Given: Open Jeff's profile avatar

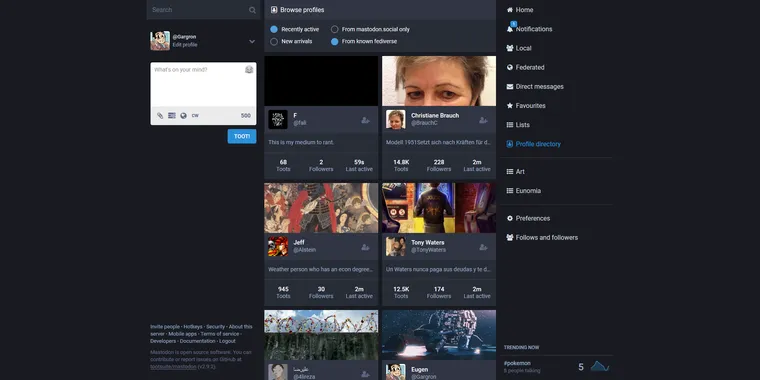Looking at the screenshot, I should coord(278,246).
